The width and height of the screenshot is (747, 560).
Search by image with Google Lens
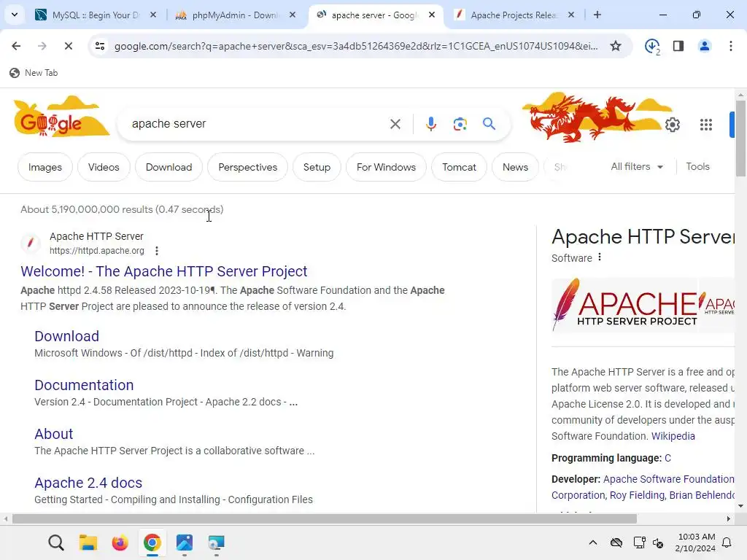tap(460, 124)
